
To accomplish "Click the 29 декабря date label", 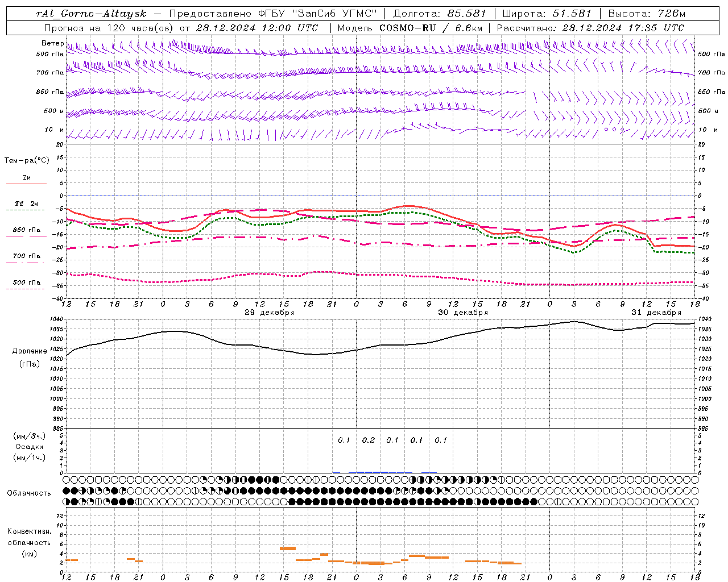I will (269, 313).
